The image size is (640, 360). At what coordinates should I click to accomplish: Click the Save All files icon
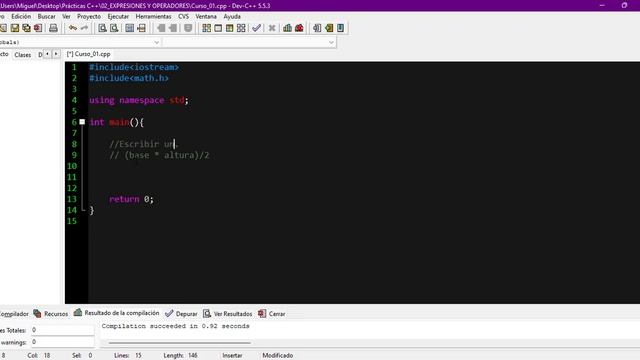coord(27,28)
